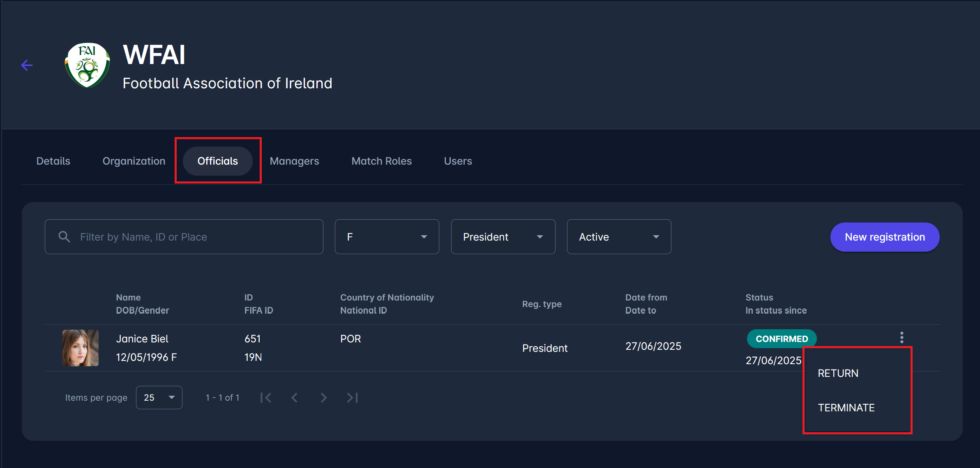The height and width of the screenshot is (468, 980).
Task: Jump to the last page
Action: 352,397
